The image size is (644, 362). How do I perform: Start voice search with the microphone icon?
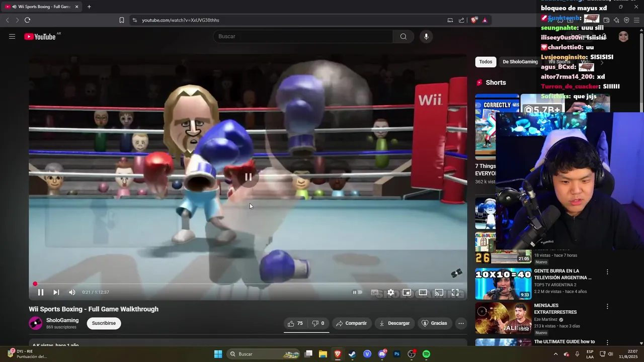pyautogui.click(x=426, y=36)
